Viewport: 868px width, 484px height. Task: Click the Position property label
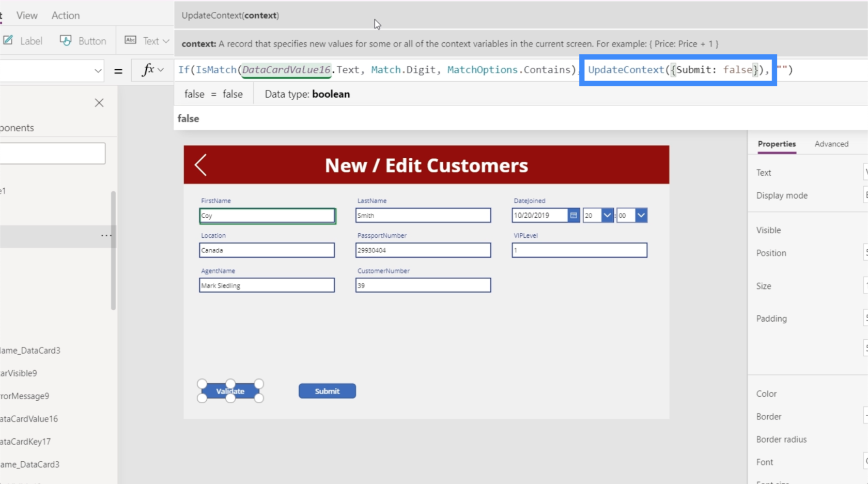771,253
